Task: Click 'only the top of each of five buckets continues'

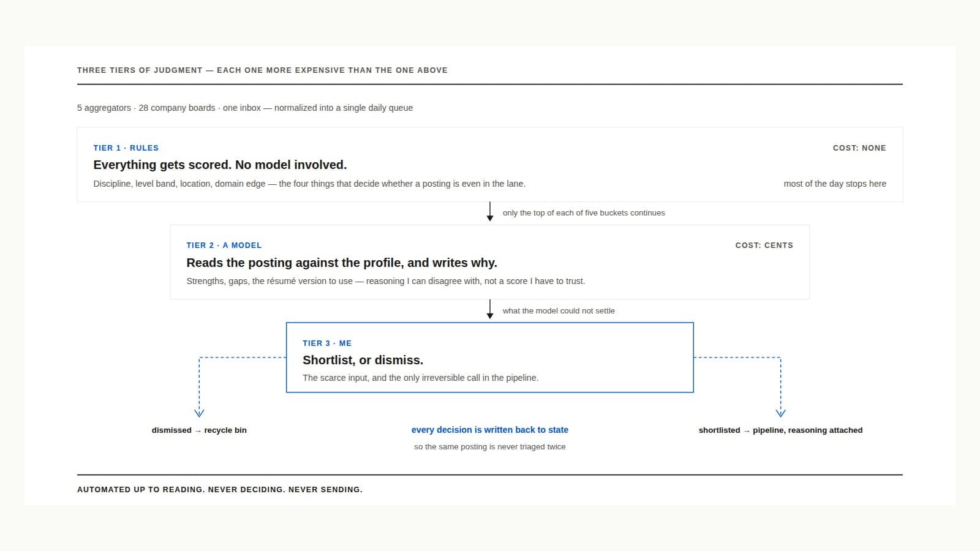Action: 584,213
